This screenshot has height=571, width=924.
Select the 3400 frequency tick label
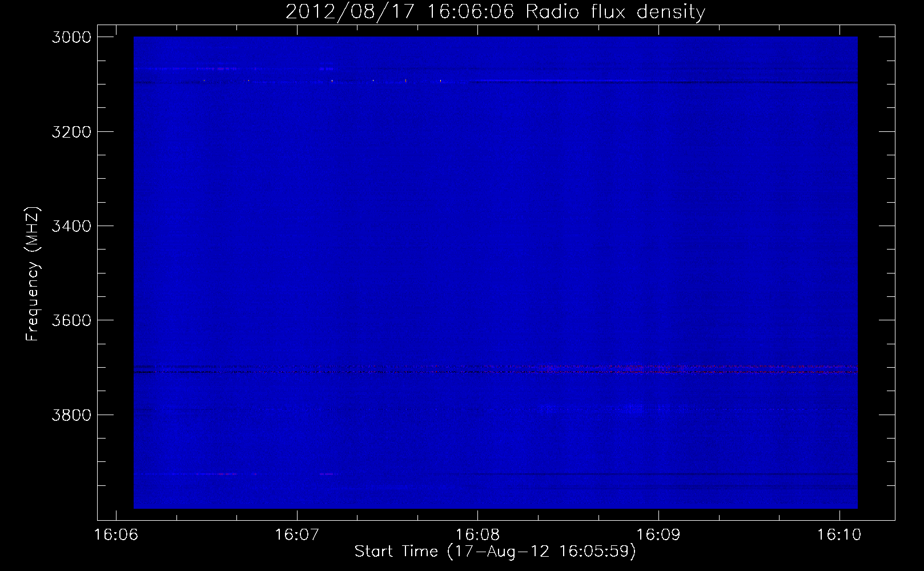[71, 226]
